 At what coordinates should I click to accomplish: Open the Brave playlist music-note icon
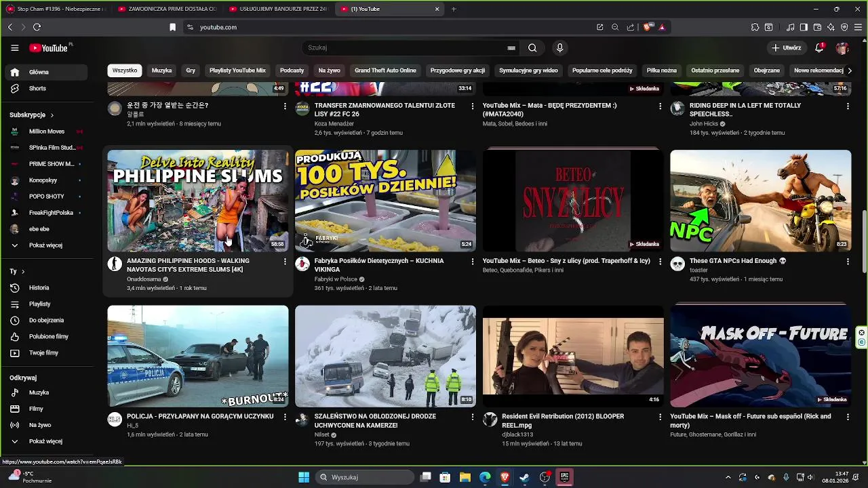coord(790,27)
